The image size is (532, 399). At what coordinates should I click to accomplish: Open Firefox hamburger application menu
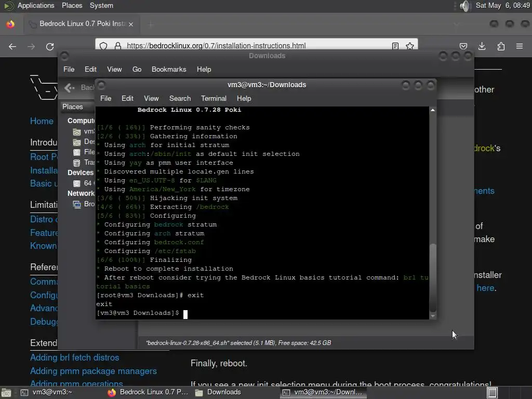click(x=520, y=46)
